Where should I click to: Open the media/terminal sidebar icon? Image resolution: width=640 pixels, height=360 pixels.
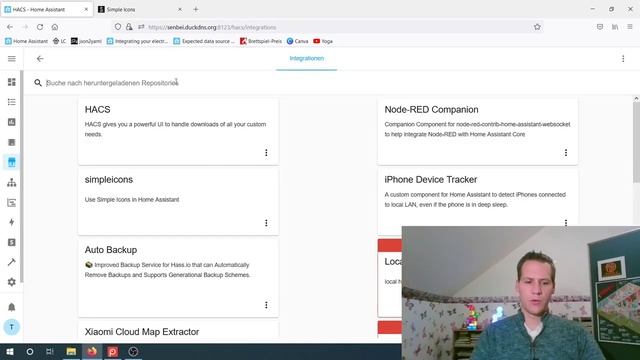pyautogui.click(x=11, y=202)
